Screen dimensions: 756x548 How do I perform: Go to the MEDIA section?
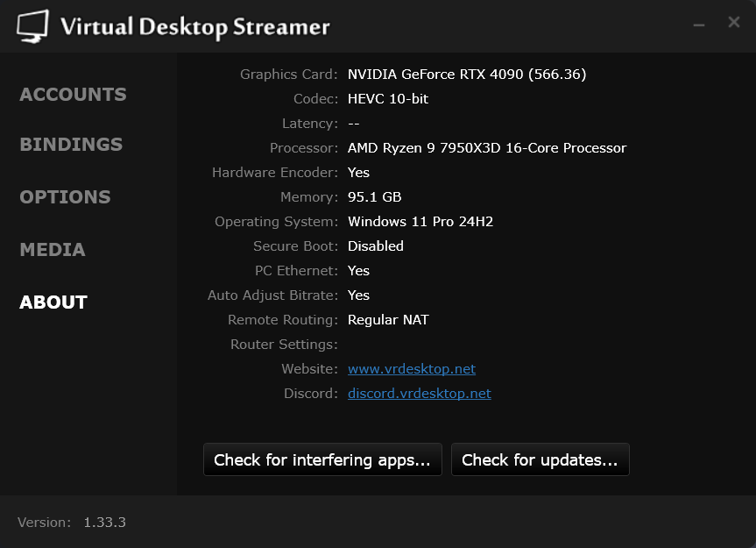click(53, 249)
